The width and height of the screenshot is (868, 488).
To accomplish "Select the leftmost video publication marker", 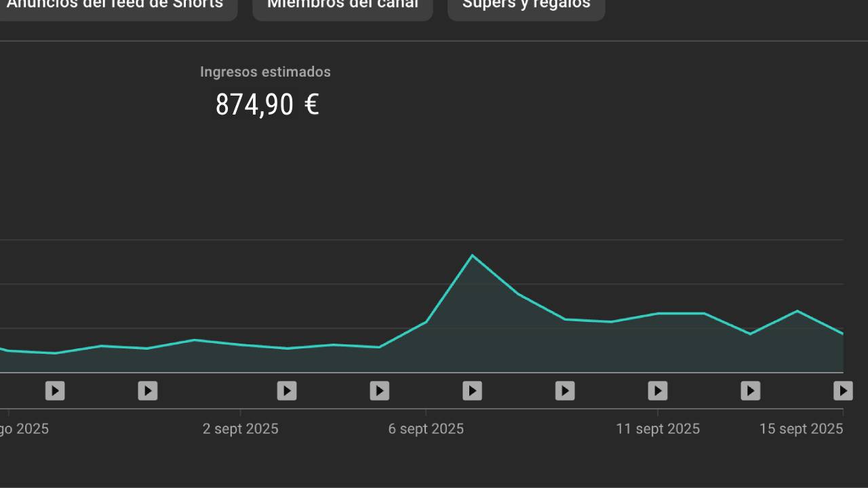I will (55, 391).
